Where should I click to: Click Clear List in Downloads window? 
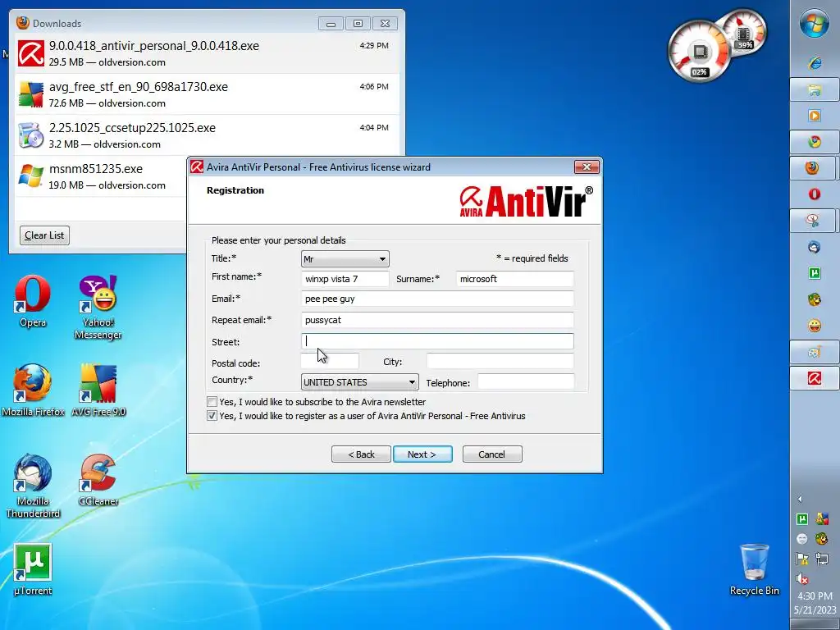[x=44, y=235]
